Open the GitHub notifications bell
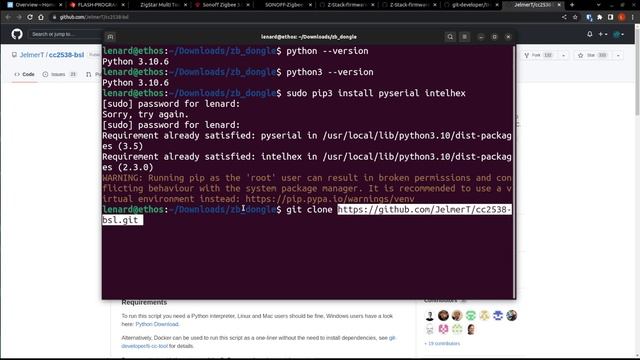640x360 pixels. [590, 34]
